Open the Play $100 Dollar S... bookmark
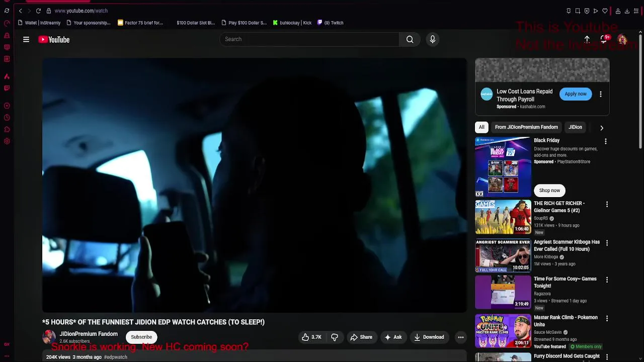 point(244,23)
